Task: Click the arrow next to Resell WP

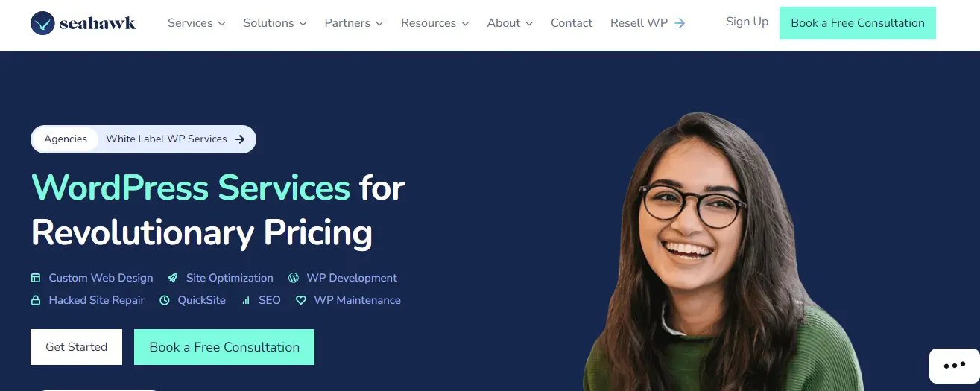Action: 679,23
